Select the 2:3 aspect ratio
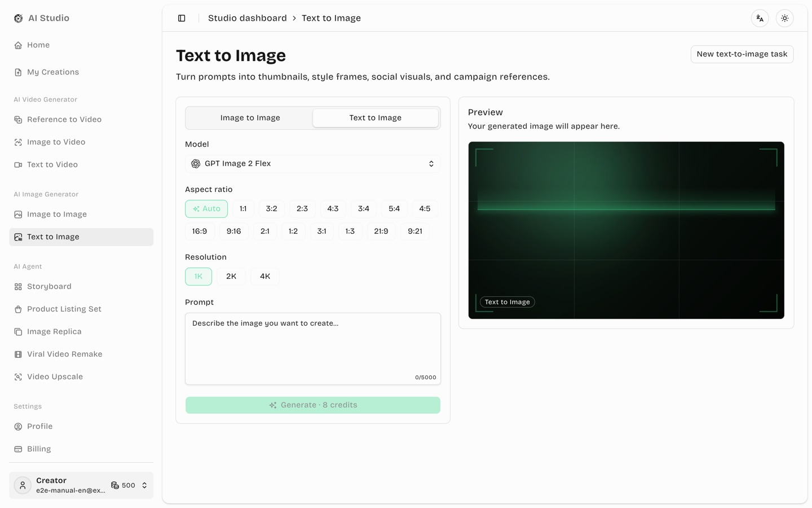Viewport: 812px width, 508px height. coord(302,209)
